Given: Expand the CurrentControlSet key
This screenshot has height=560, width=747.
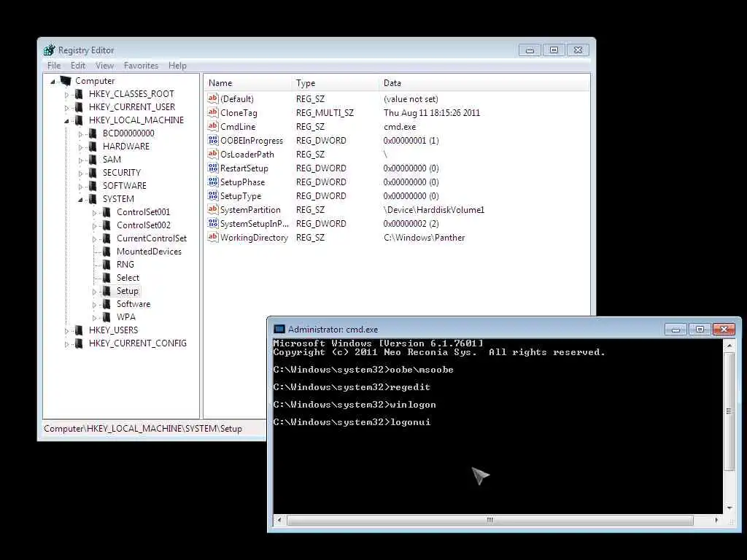Looking at the screenshot, I should coord(94,239).
